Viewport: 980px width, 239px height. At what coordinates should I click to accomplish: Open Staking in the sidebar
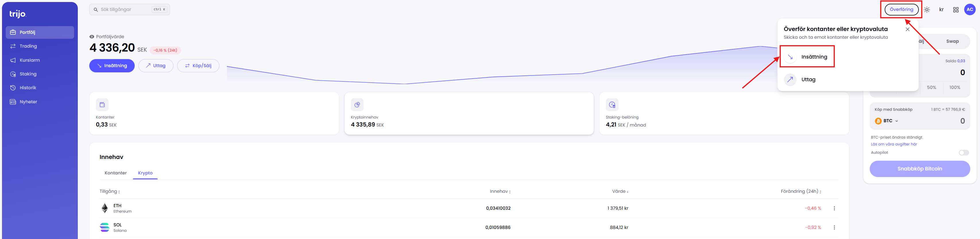[40, 74]
